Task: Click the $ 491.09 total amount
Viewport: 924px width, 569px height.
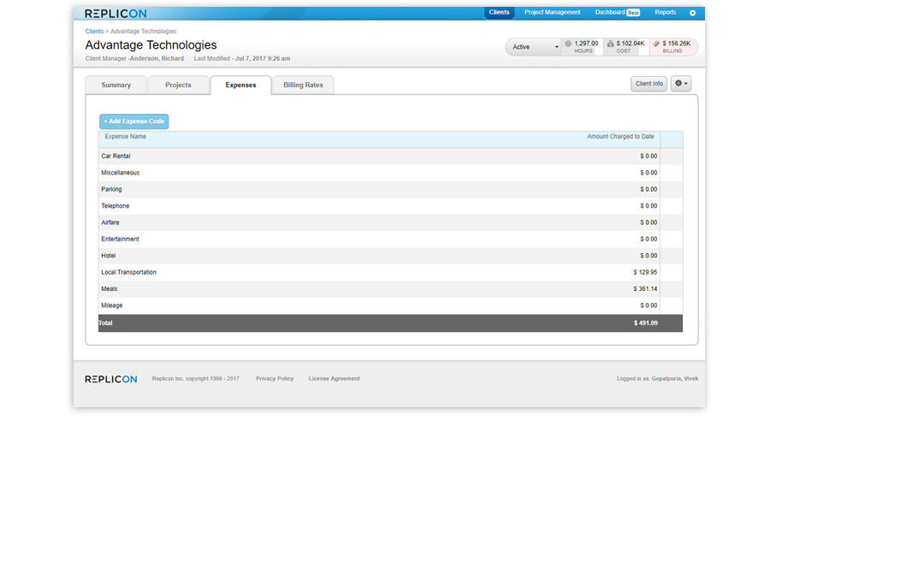Action: coord(646,323)
